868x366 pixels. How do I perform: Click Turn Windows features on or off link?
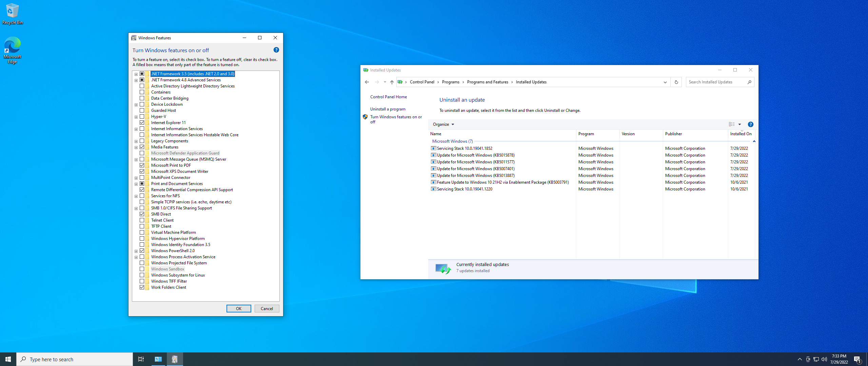396,119
